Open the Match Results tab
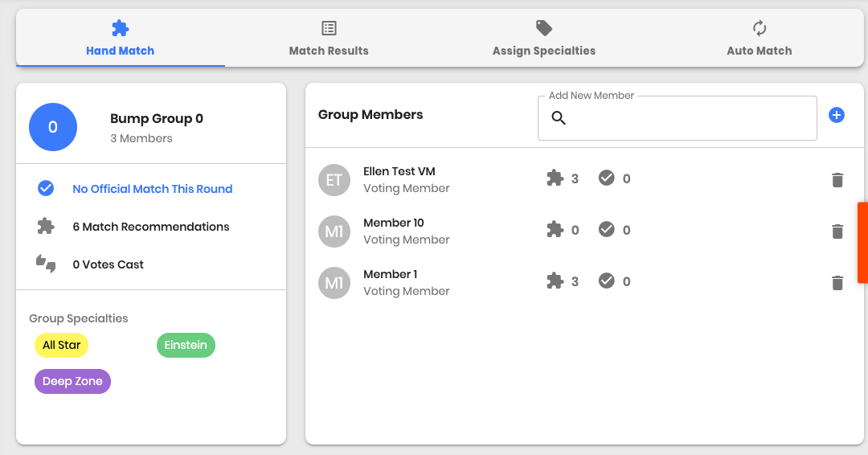Screen dimensions: 868x455 [x=329, y=39]
